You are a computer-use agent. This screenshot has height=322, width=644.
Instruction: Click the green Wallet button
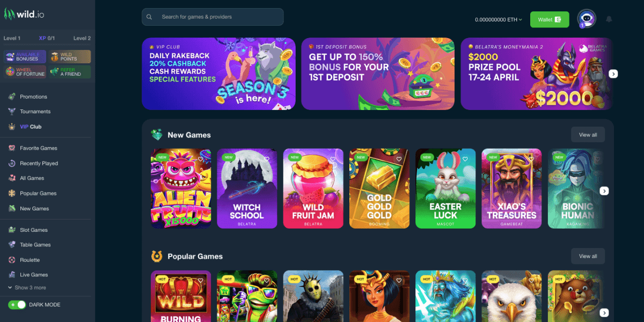click(x=550, y=19)
